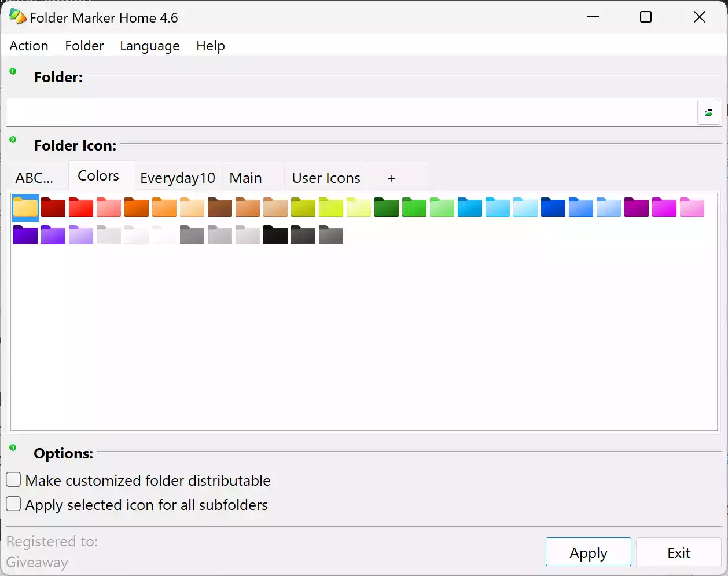Image resolution: width=728 pixels, height=576 pixels.
Task: Choose the dark orange folder icon
Action: tap(137, 208)
